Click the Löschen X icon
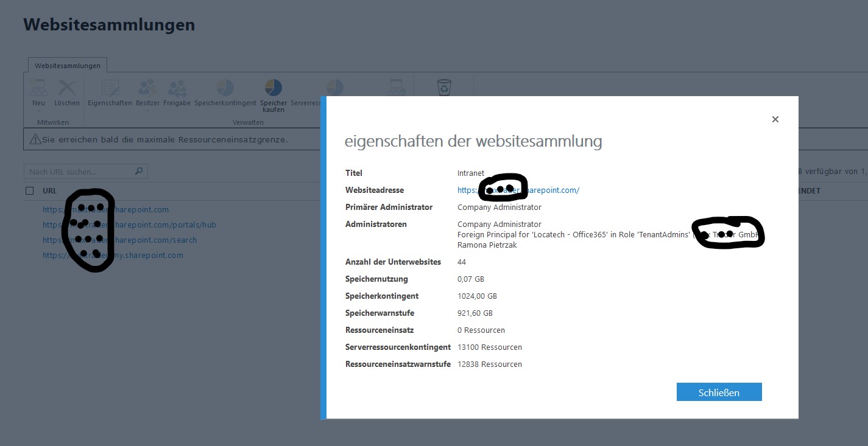The width and height of the screenshot is (868, 446). pos(67,88)
